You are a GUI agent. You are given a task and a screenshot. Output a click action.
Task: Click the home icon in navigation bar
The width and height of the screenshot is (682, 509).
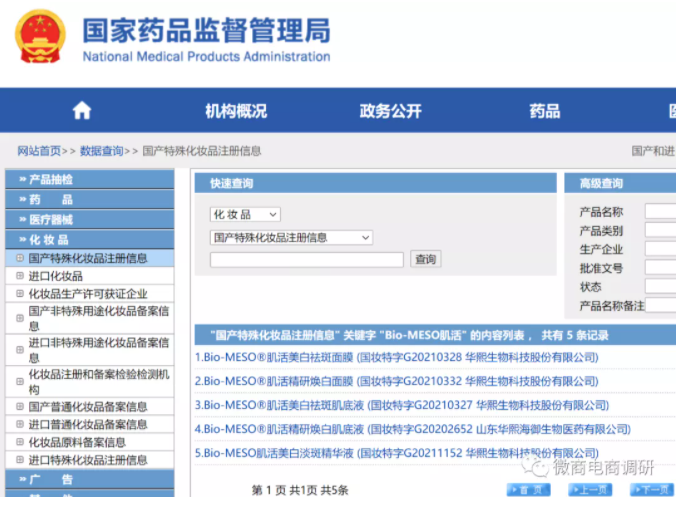pyautogui.click(x=82, y=111)
